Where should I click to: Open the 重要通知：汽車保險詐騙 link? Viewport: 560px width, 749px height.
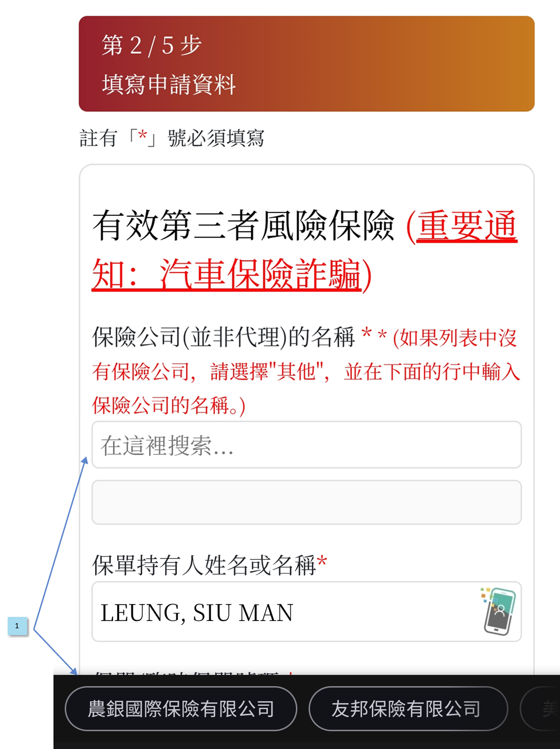305,250
